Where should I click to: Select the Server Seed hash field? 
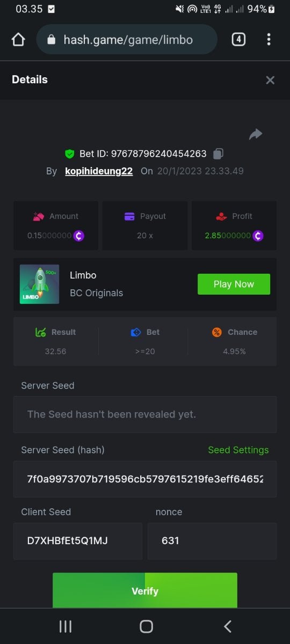coord(145,479)
